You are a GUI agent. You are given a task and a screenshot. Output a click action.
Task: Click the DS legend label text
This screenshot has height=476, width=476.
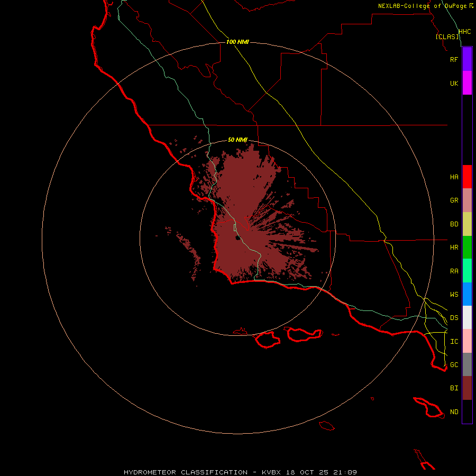pyautogui.click(x=454, y=318)
